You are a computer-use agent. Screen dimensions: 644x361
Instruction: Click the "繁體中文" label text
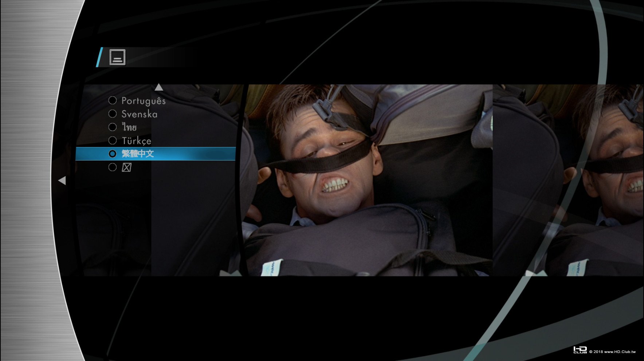coord(138,154)
